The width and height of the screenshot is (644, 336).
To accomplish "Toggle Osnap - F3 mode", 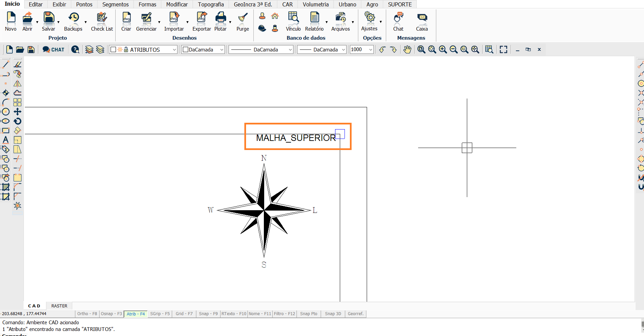I will [x=111, y=314].
